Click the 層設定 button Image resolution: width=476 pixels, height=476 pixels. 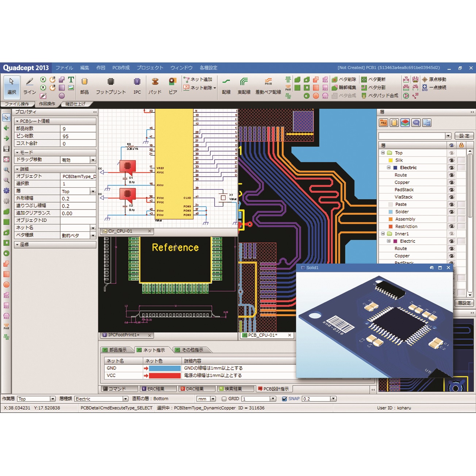click(x=464, y=303)
